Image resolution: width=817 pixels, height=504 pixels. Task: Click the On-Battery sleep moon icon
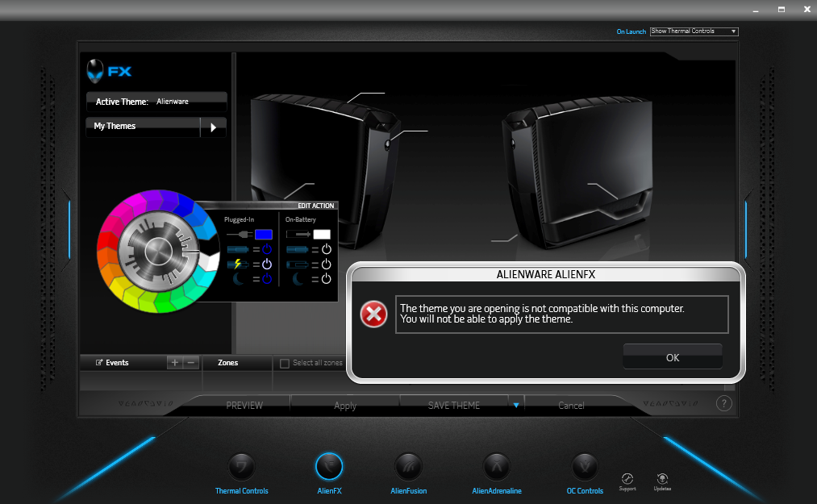coord(298,279)
